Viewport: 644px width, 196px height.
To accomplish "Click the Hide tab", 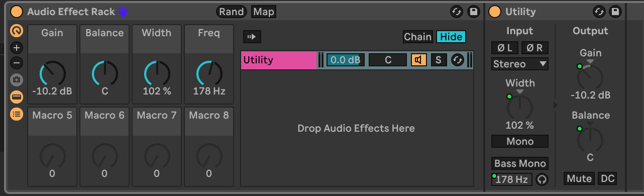I will [451, 37].
